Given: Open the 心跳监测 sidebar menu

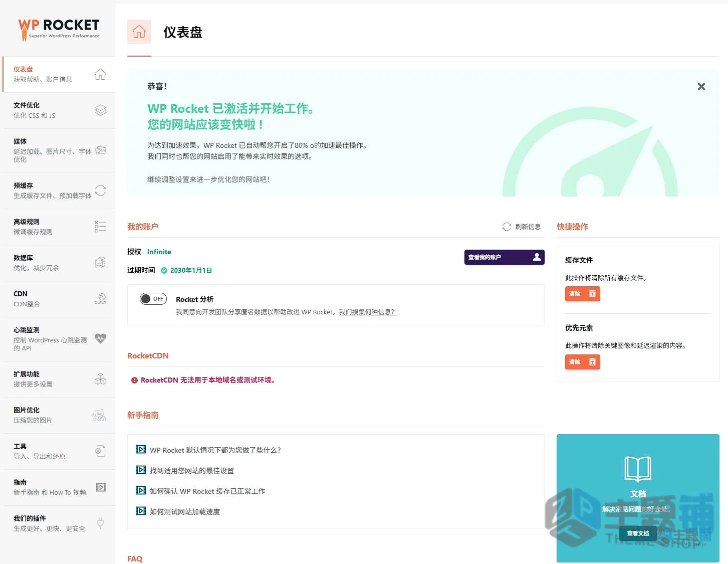Looking at the screenshot, I should click(59, 339).
